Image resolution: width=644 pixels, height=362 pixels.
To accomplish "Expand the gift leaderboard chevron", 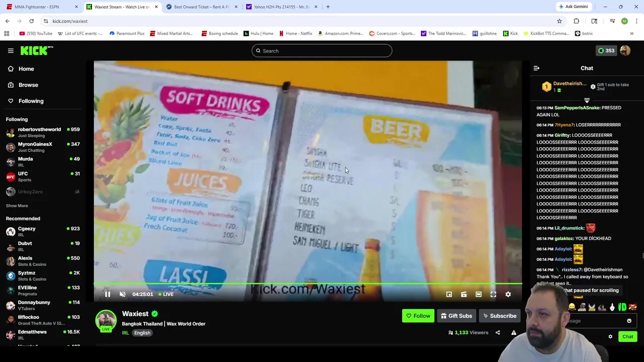I will pos(587,101).
